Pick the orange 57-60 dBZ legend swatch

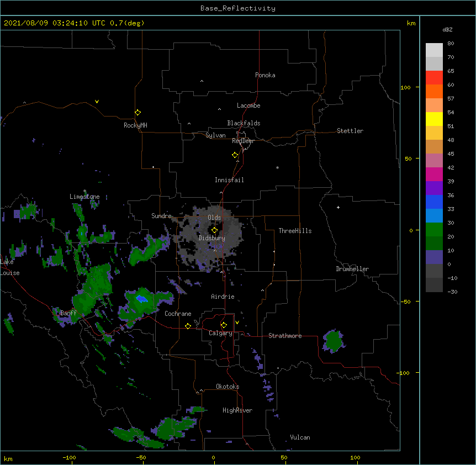(434, 91)
